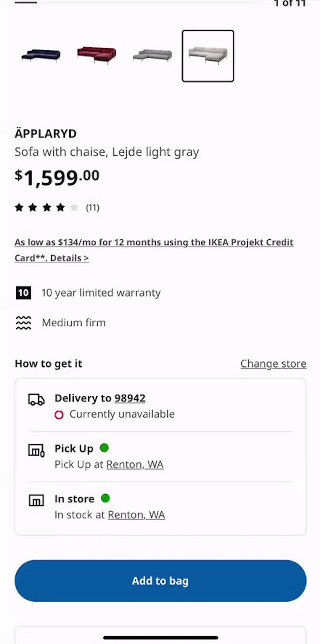The image size is (320, 644).
Task: Click the green Pick Up status dot
Action: tap(104, 448)
